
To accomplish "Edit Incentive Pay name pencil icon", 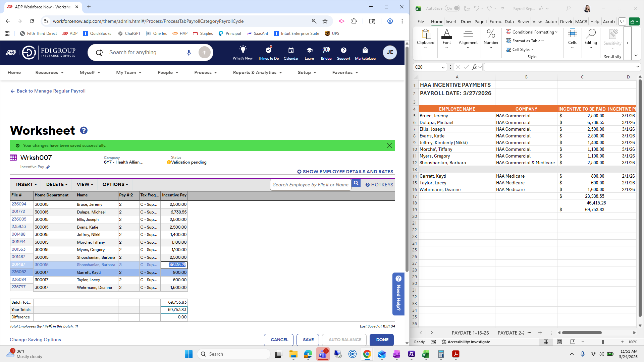I will click(48, 167).
